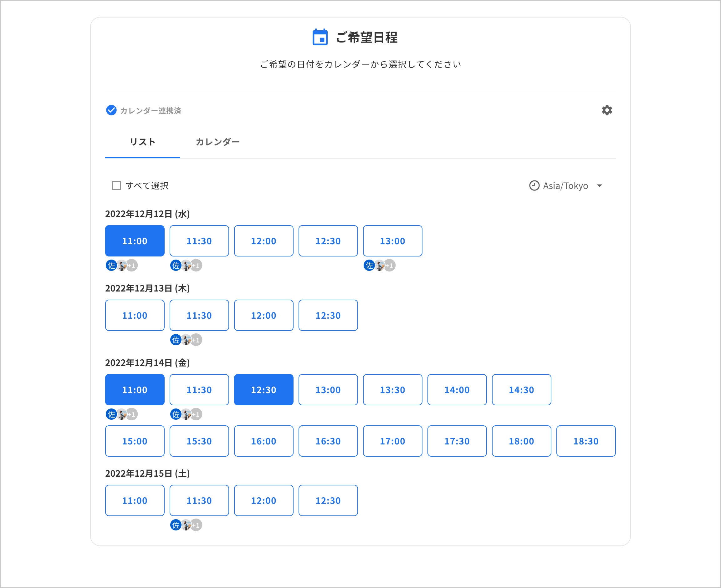
Task: Select the リスト tab
Action: point(142,142)
